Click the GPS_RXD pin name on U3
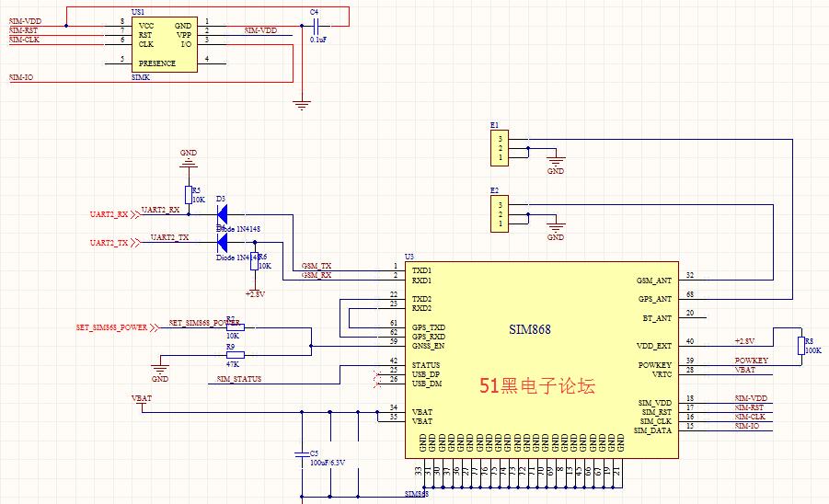This screenshot has width=829, height=504. pos(429,337)
